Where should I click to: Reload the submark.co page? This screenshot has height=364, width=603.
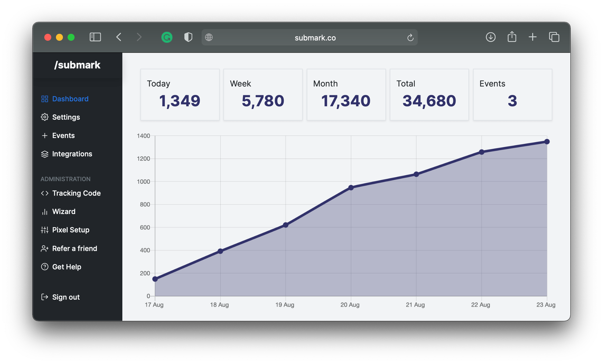point(410,37)
